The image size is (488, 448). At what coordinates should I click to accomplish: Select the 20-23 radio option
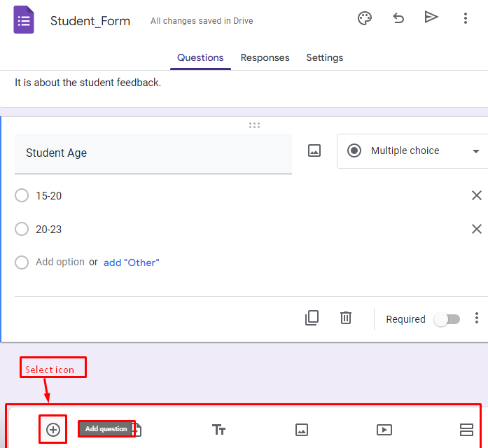pyautogui.click(x=22, y=230)
